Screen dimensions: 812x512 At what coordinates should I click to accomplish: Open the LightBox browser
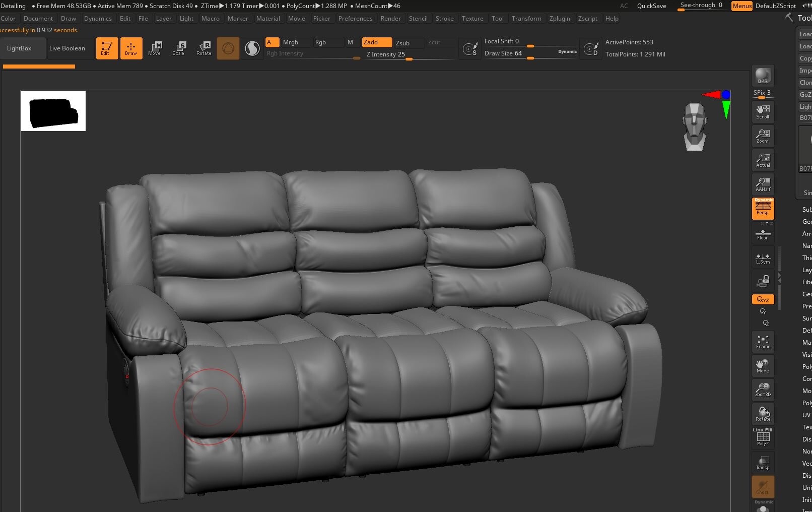[20, 48]
